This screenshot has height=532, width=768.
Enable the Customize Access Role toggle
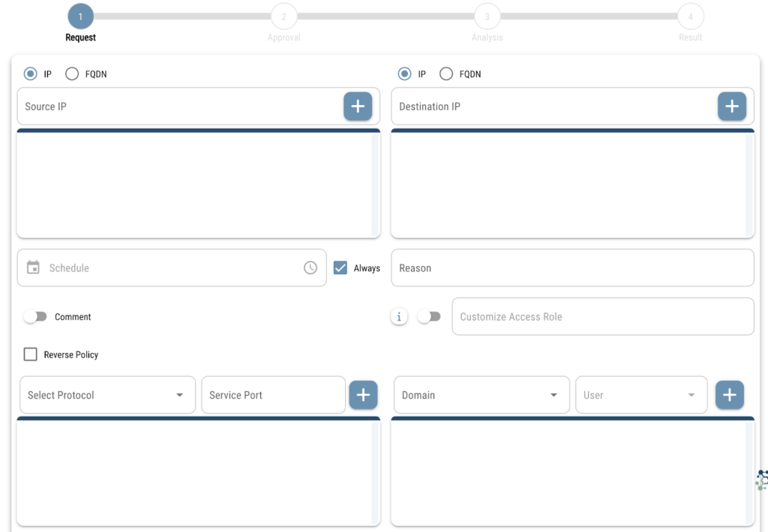[x=428, y=317]
